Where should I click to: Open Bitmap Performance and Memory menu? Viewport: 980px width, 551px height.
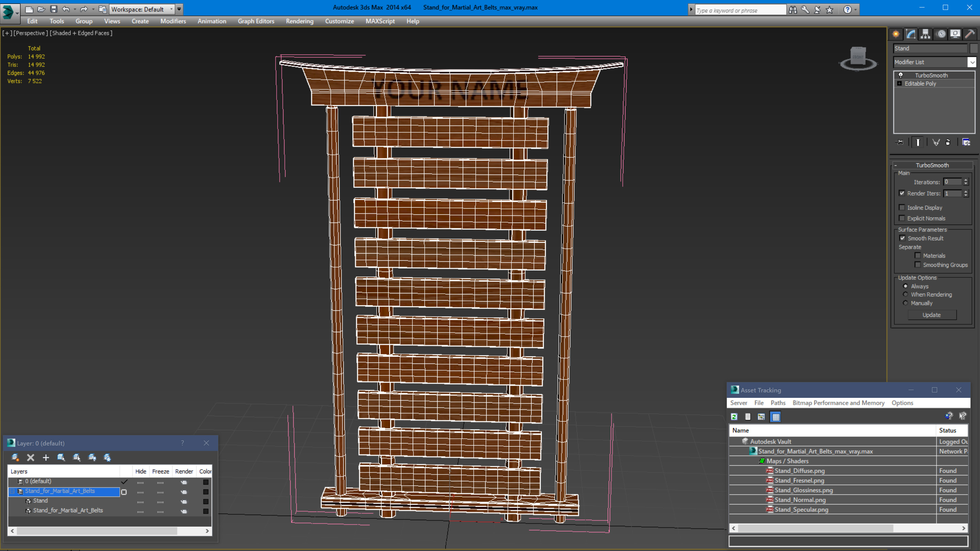pyautogui.click(x=838, y=403)
